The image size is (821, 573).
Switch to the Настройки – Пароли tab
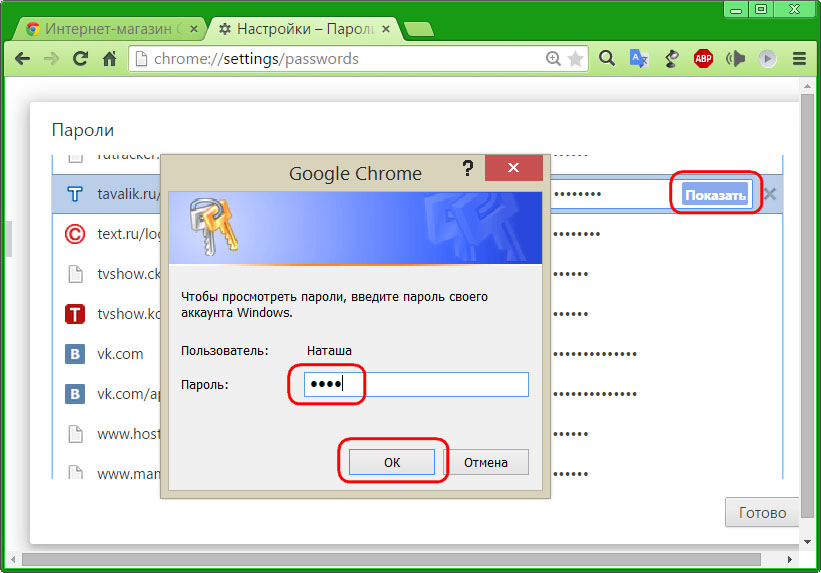(304, 29)
